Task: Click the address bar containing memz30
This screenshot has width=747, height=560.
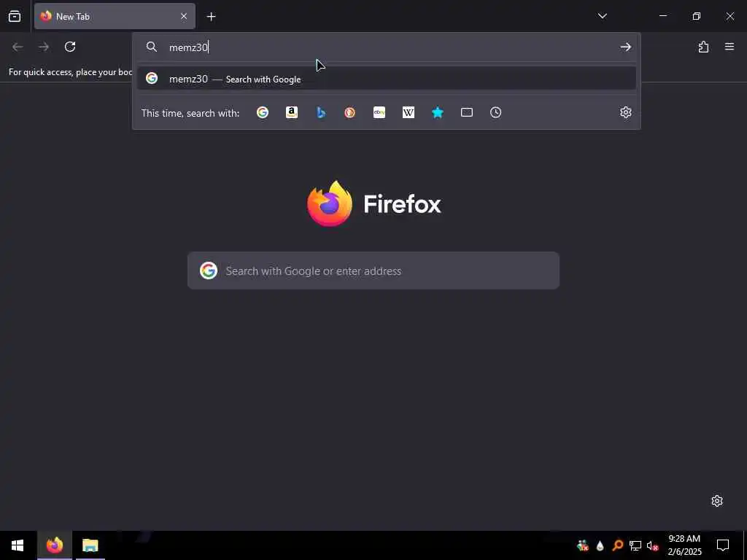Action: (386, 47)
